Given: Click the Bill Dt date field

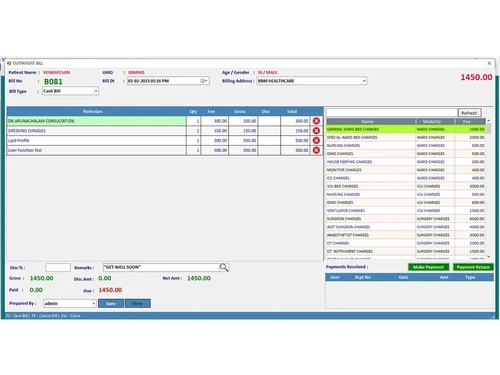Looking at the screenshot, I should pos(168,81).
